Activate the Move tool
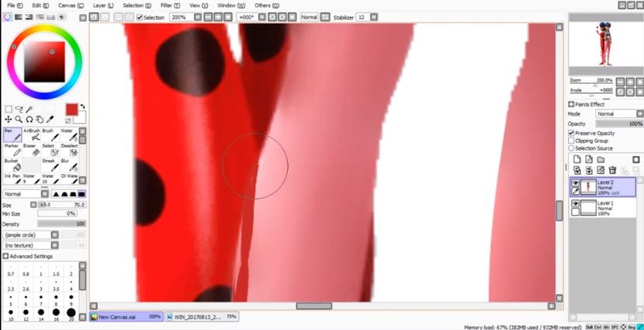 9,120
